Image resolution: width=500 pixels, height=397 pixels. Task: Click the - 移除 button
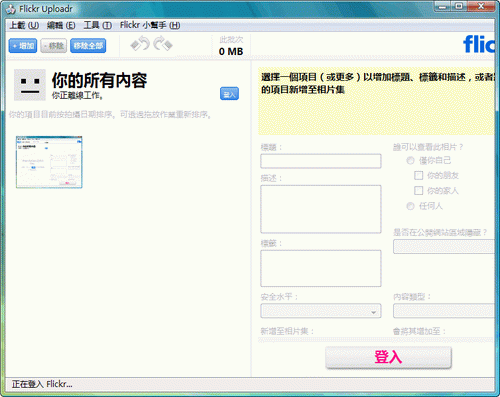coord(54,46)
